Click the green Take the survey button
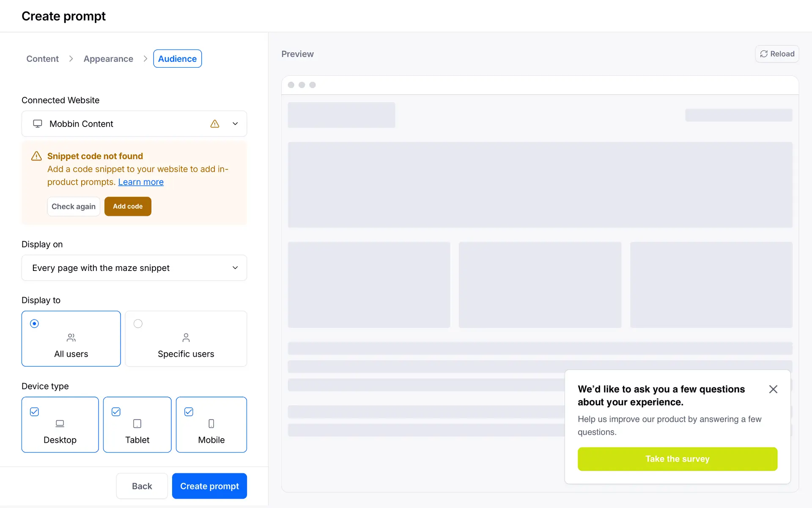Viewport: 812px width, 508px height. tap(677, 459)
